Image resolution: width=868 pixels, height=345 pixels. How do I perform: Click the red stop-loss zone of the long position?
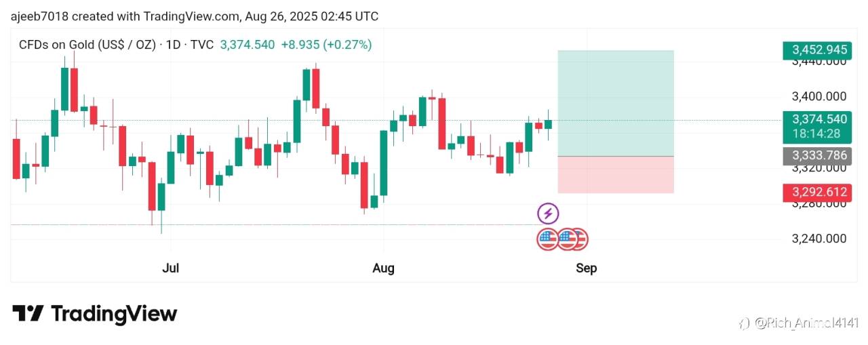coord(616,175)
